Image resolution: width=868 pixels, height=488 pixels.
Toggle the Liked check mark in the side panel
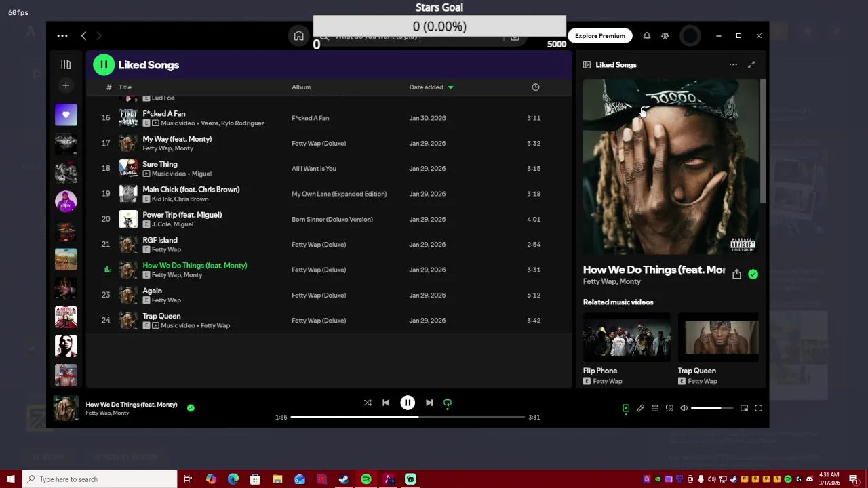click(x=753, y=274)
